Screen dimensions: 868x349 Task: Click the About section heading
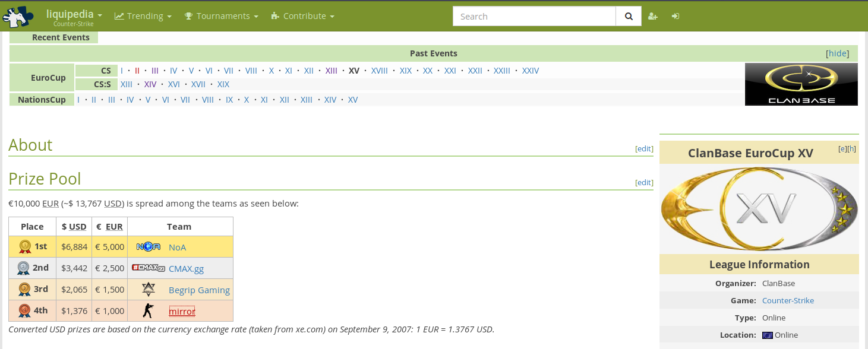coord(30,145)
